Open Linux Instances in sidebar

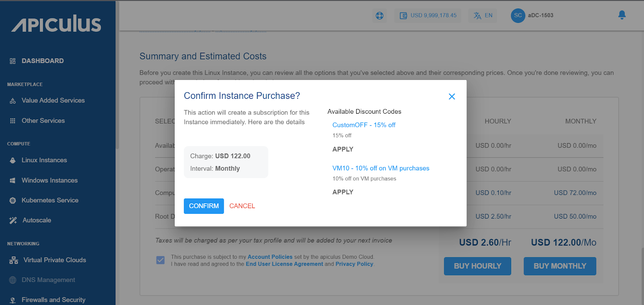coord(44,160)
